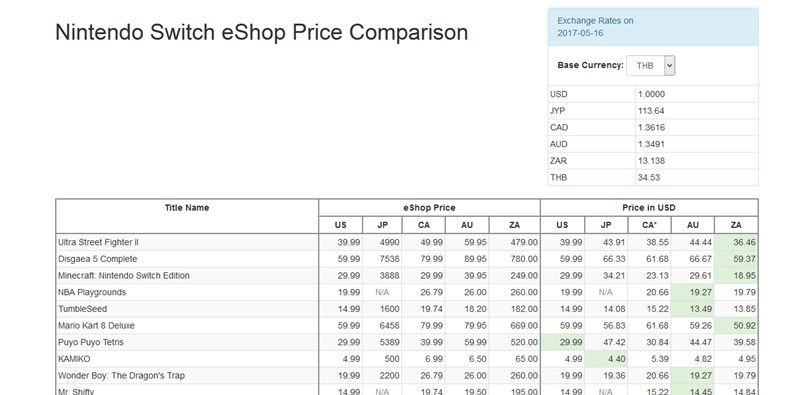800x395 pixels.
Task: Click Wonder Boy: The Dragon's Trap title
Action: point(121,376)
